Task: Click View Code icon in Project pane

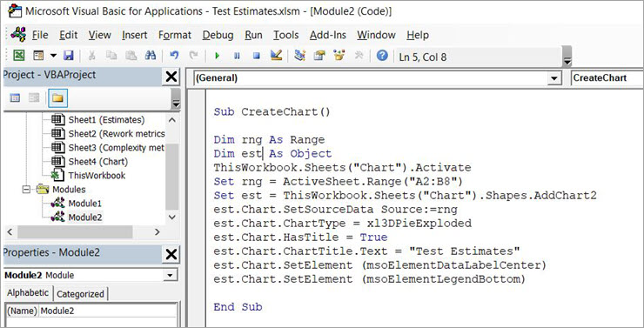Action: click(x=15, y=97)
